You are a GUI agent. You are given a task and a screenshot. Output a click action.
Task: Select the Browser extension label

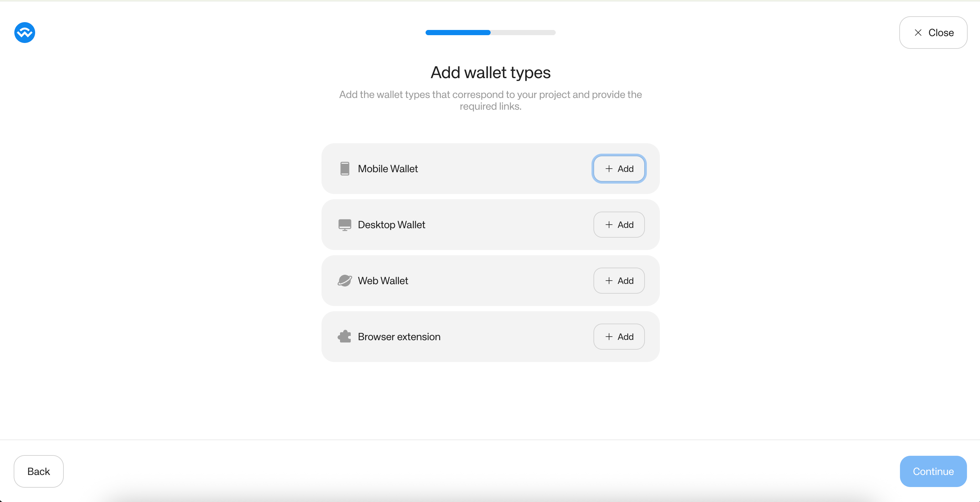[399, 336]
